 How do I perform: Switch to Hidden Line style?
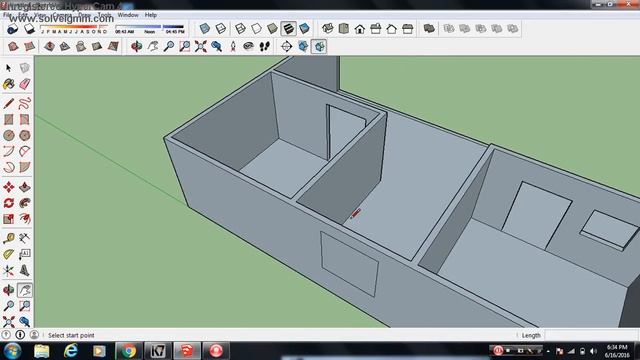click(x=256, y=29)
